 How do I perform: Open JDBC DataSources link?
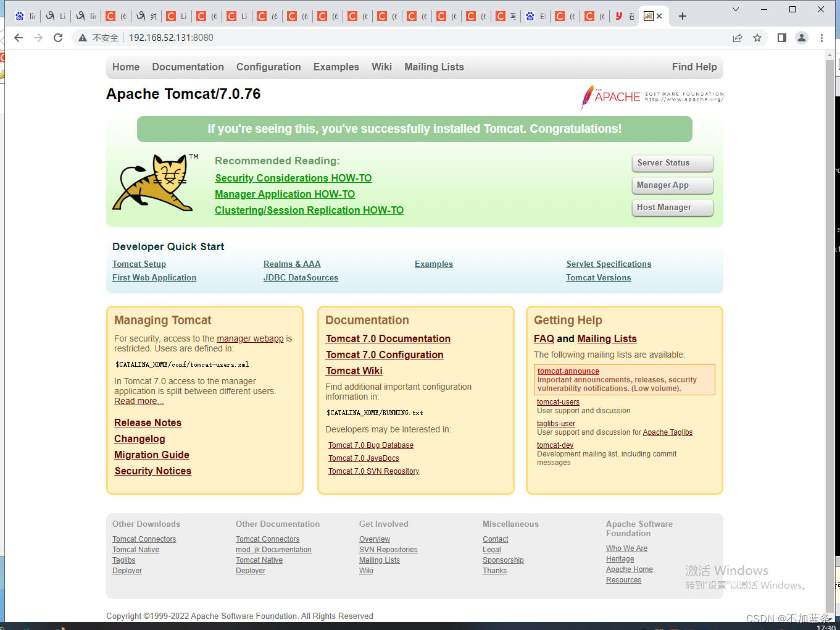click(x=301, y=277)
